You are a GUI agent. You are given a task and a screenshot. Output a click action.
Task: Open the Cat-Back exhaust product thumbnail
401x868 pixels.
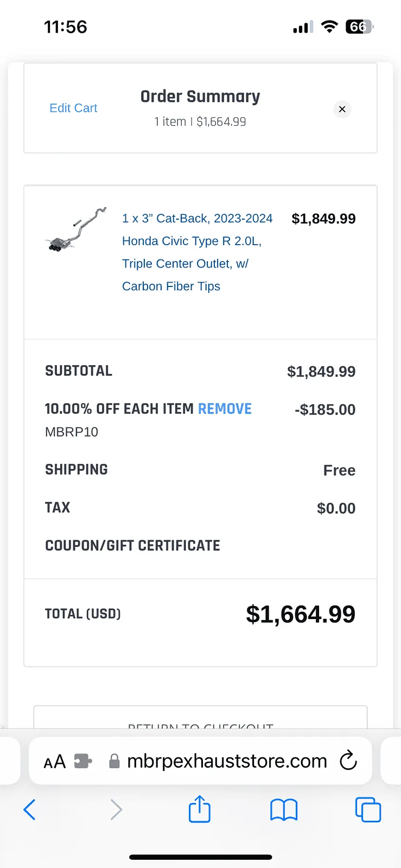point(75,230)
